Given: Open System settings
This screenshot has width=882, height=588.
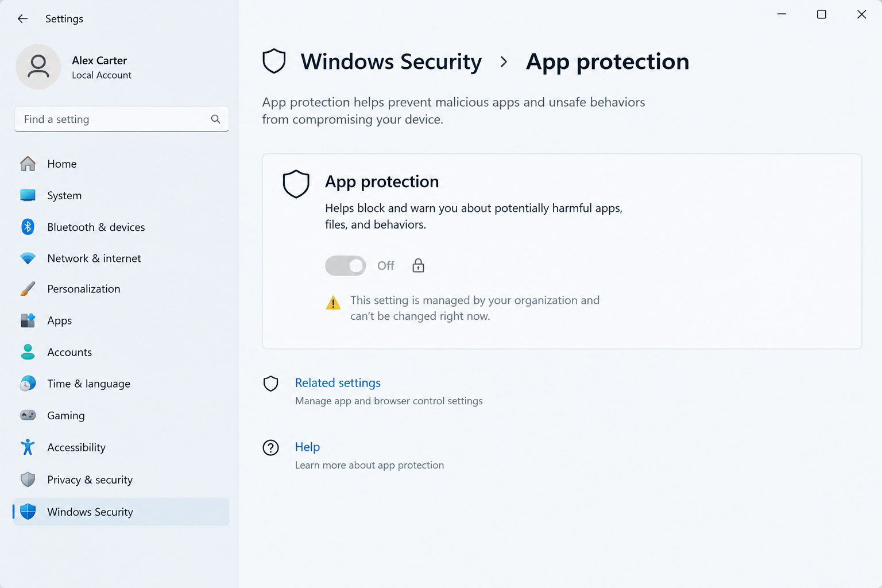Looking at the screenshot, I should coord(121,195).
